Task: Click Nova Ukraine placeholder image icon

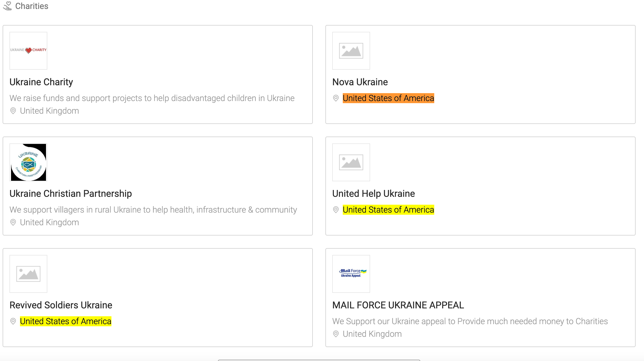Action: [351, 51]
